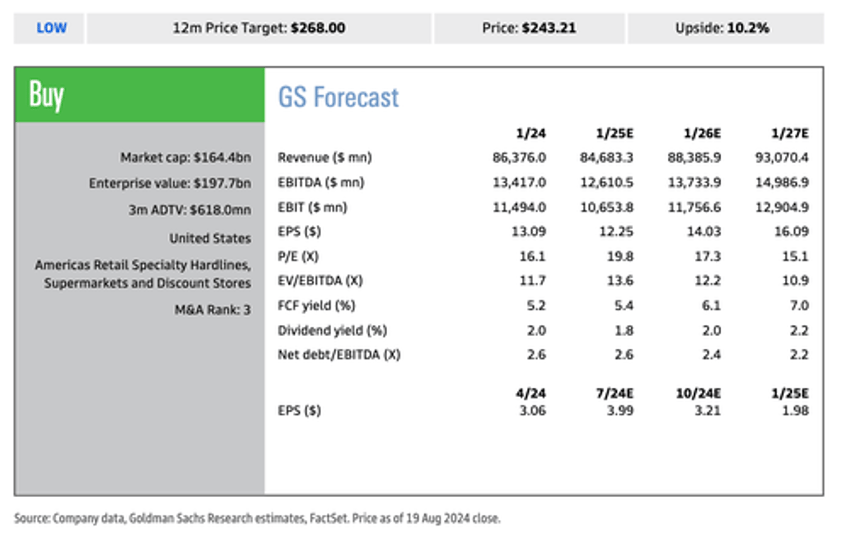Click the Source: Company data footnote

click(x=257, y=518)
